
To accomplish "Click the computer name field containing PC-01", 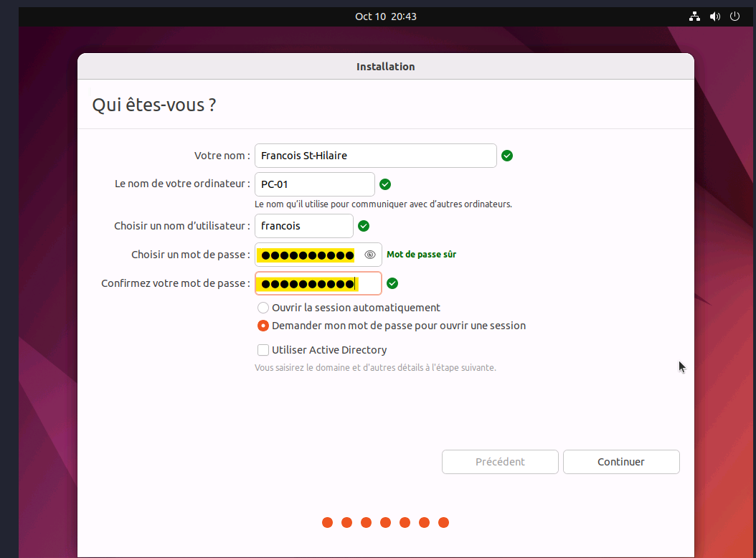I will point(314,184).
